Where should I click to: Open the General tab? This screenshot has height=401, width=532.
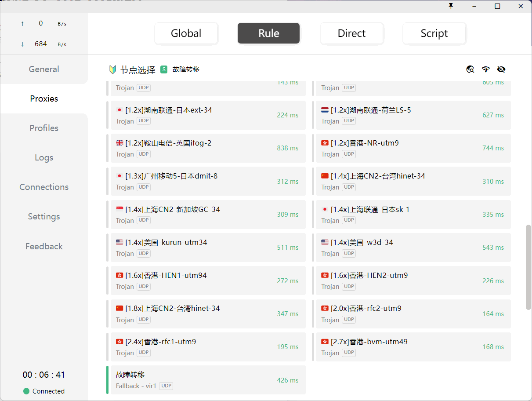(x=44, y=69)
